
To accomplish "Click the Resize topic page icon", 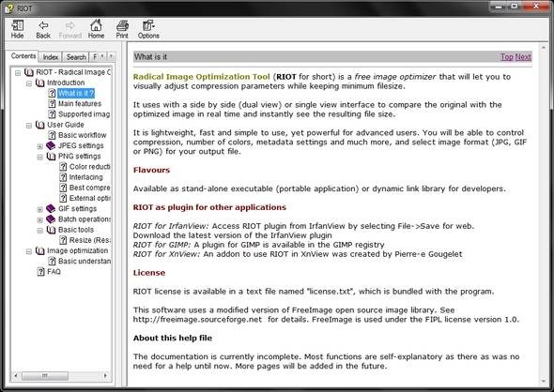I will [63, 240].
